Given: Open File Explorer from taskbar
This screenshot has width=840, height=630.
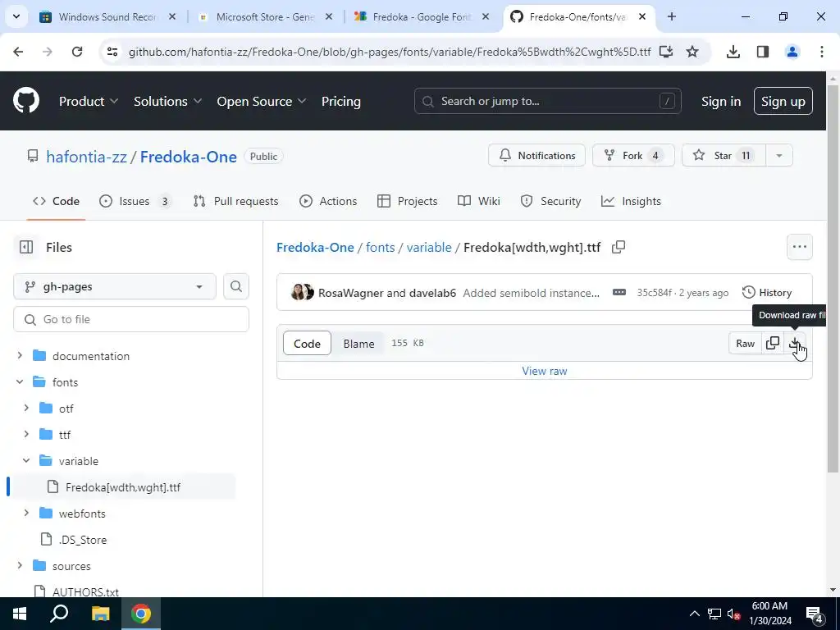Looking at the screenshot, I should [x=100, y=614].
